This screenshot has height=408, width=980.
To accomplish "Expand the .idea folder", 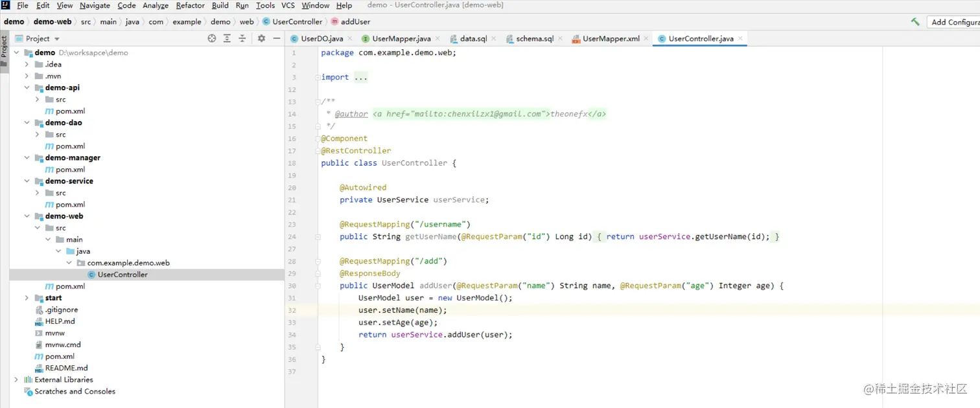I will click(x=27, y=64).
